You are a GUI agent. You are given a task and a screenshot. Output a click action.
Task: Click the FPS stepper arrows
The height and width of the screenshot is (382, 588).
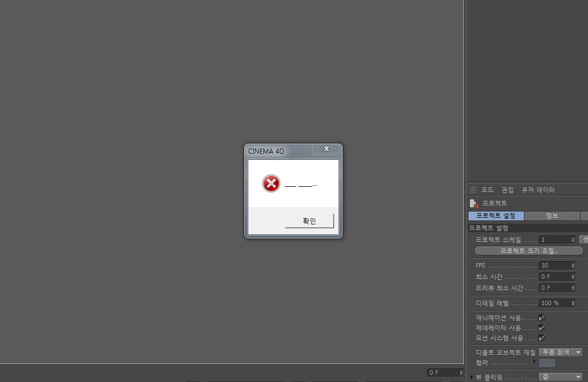[573, 265]
